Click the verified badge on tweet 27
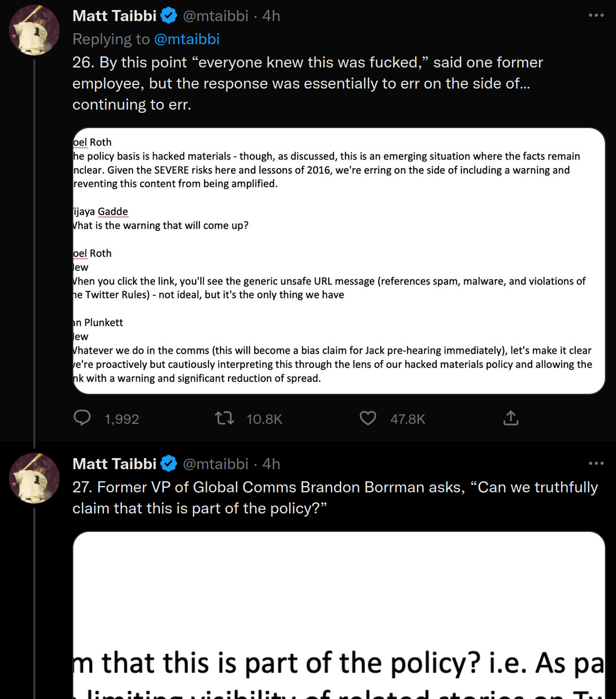 coord(169,464)
